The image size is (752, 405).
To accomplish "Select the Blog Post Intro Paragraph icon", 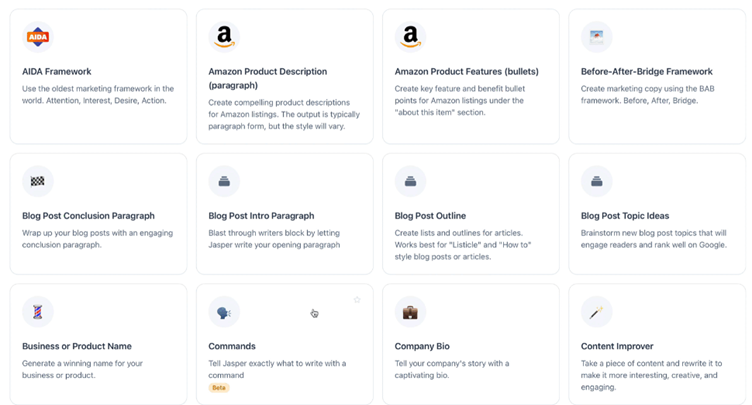I will tap(224, 181).
